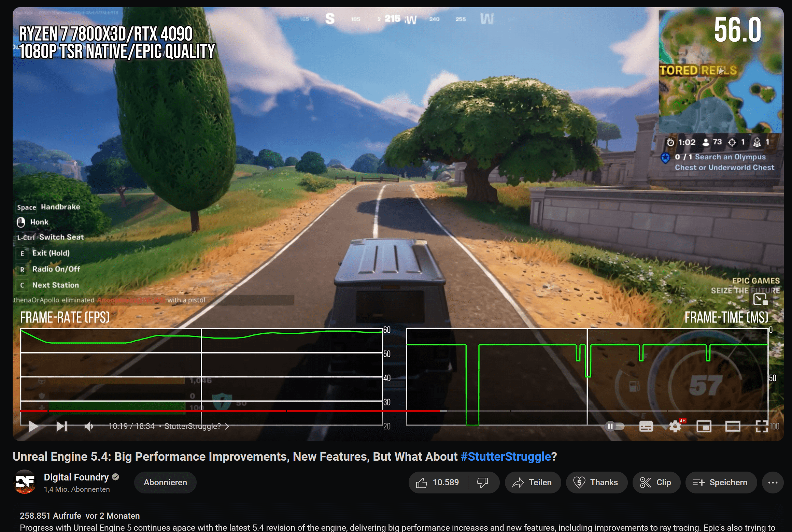
Task: Open the Digital Foundry channel avatar
Action: pos(25,482)
